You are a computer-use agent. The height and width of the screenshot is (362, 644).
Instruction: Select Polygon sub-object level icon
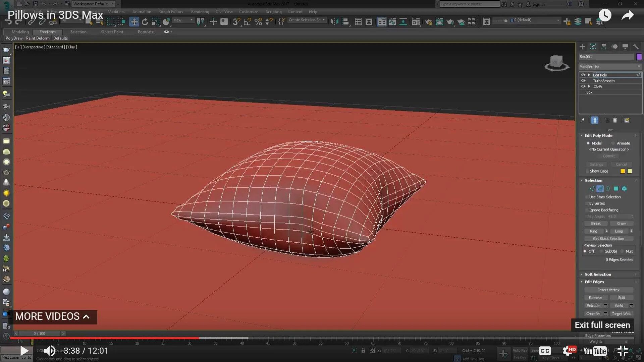click(616, 189)
